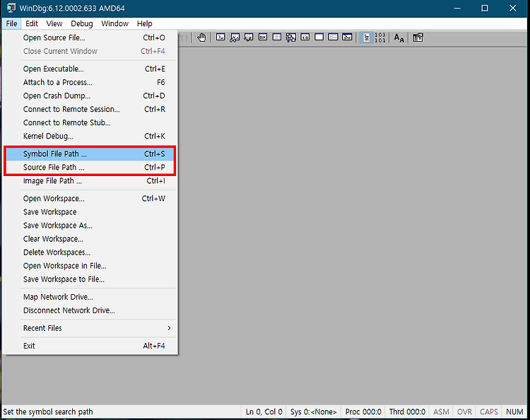Viewport: 530px width, 420px height.
Task: Select Attach to a Process...
Action: (x=90, y=82)
